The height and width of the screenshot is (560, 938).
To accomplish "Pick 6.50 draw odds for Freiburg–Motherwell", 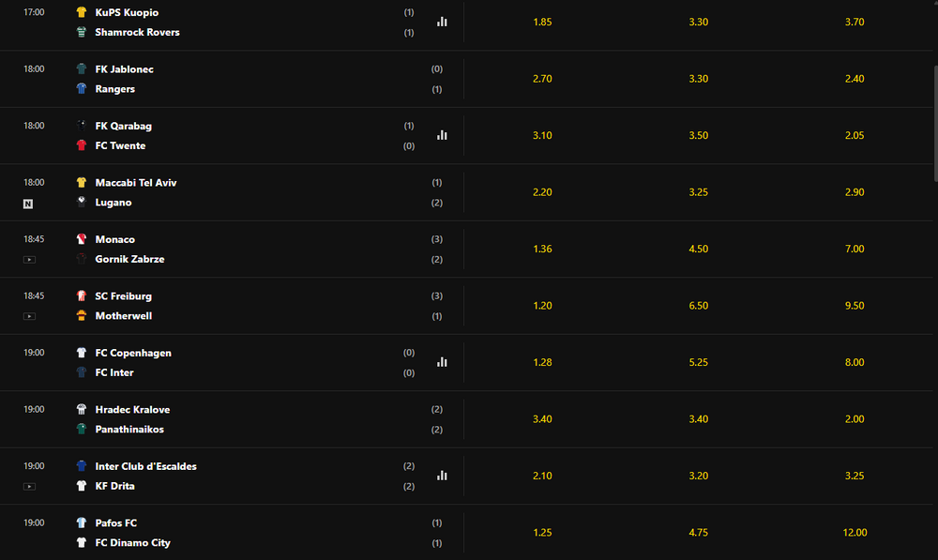I will pos(698,306).
